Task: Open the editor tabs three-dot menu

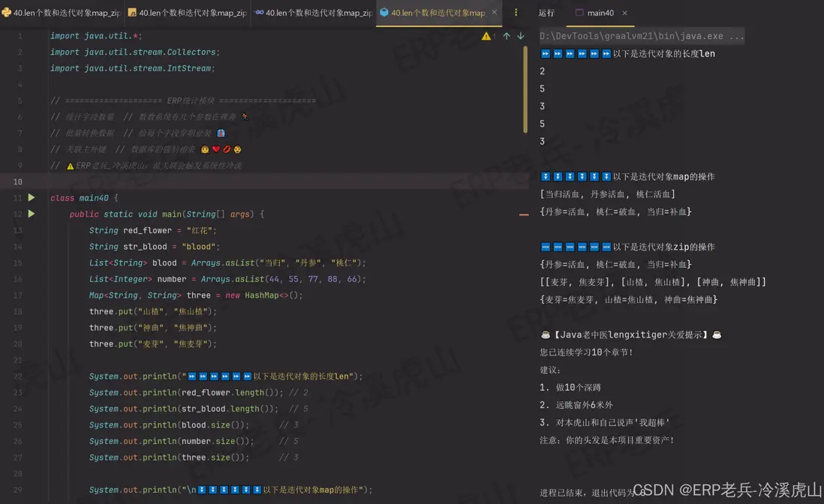Action: (x=516, y=13)
